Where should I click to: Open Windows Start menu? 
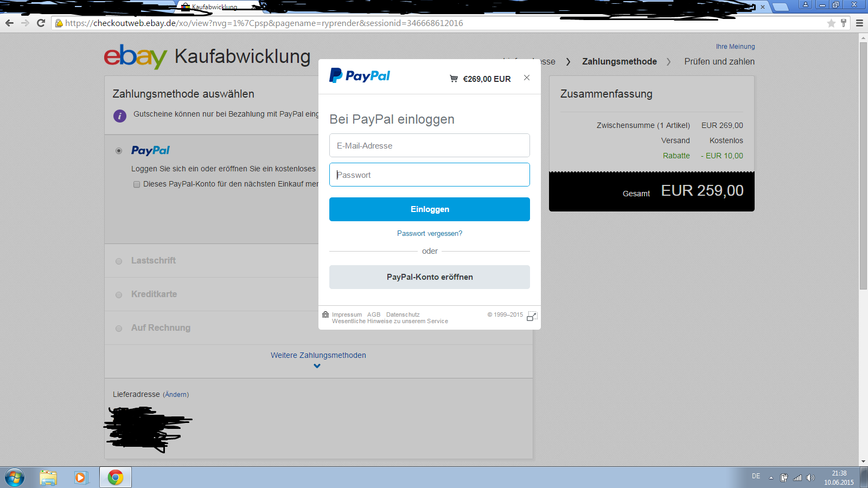pyautogui.click(x=15, y=477)
